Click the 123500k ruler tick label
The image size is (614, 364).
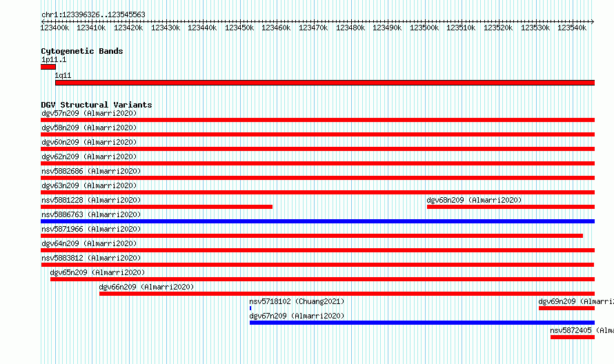pos(424,28)
